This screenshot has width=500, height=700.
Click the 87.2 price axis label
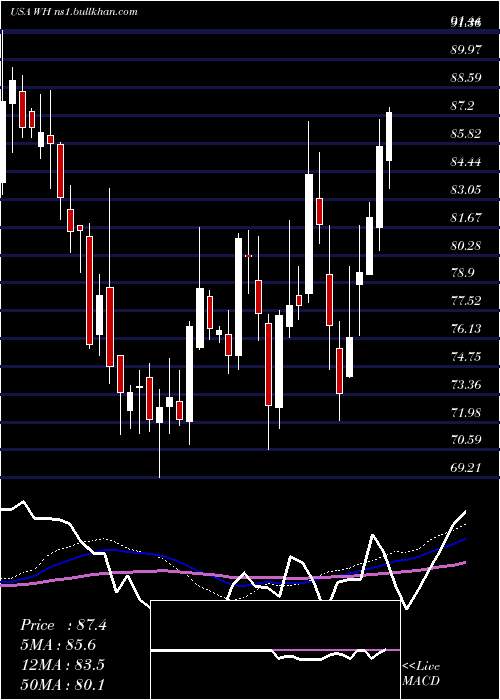(462, 106)
